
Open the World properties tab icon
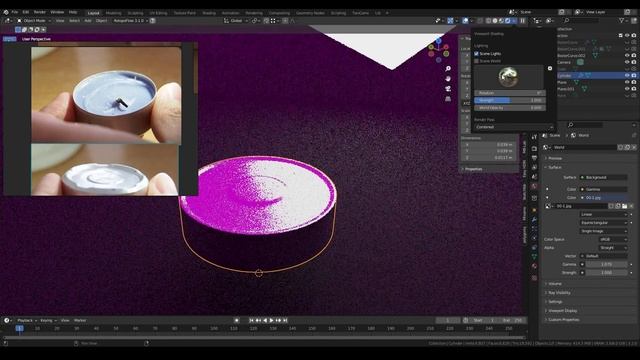(x=534, y=186)
